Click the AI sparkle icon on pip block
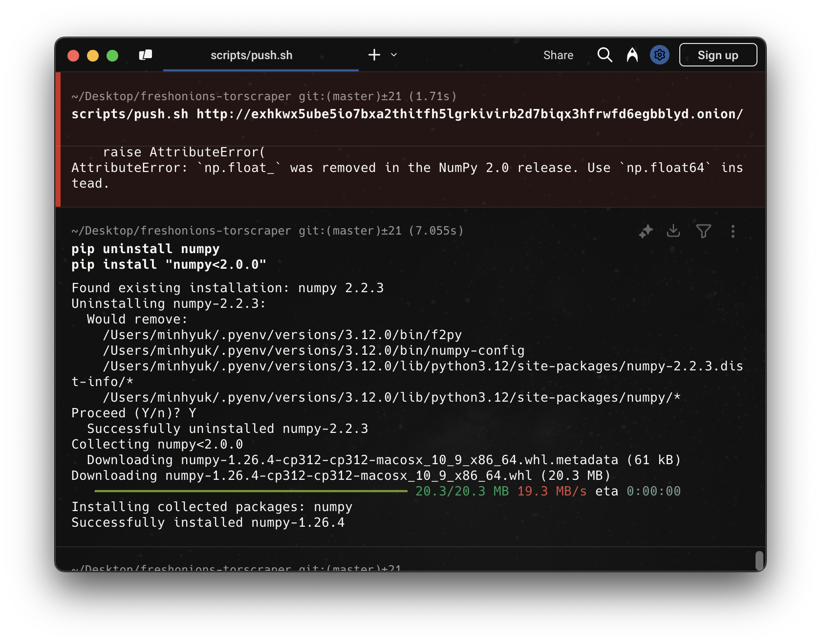 646,231
